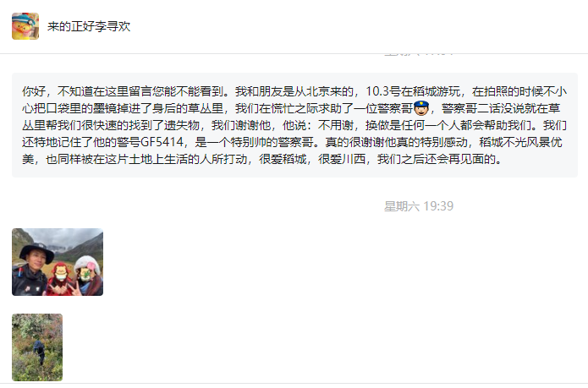The height and width of the screenshot is (388, 588).
Task: Select the long gray message bubble
Action: (x=294, y=125)
